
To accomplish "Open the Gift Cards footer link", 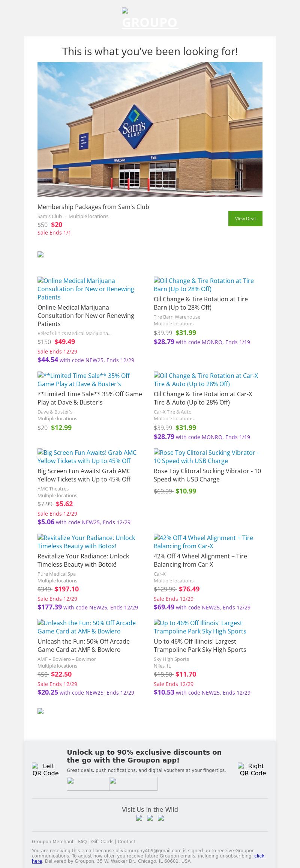I will [102, 842].
